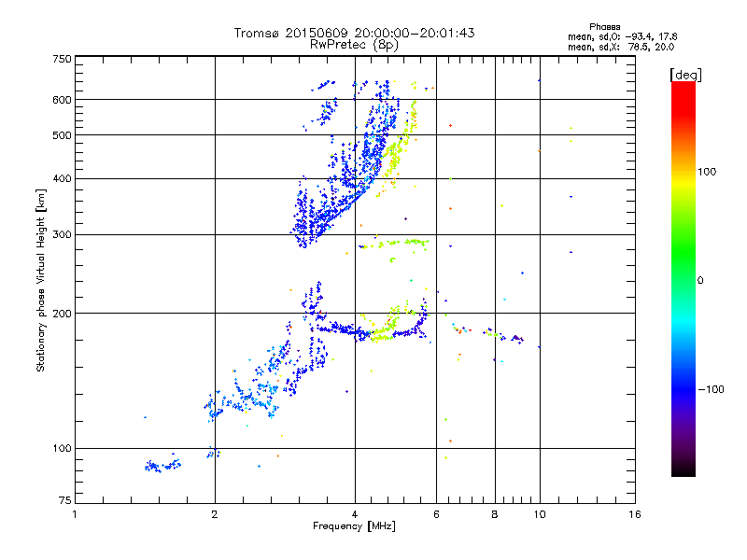This screenshot has width=747, height=560.
Task: Click the y-axis tick label "200"
Action: (62, 314)
